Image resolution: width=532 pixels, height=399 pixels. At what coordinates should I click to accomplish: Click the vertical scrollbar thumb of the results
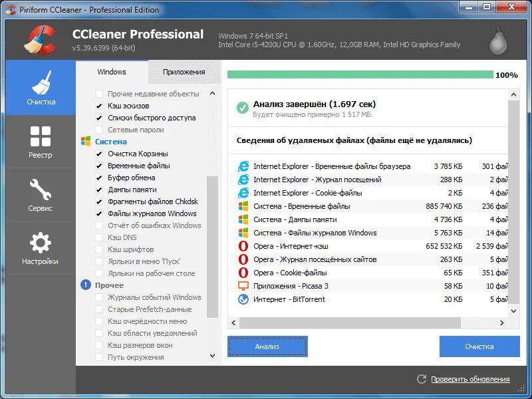(x=513, y=202)
